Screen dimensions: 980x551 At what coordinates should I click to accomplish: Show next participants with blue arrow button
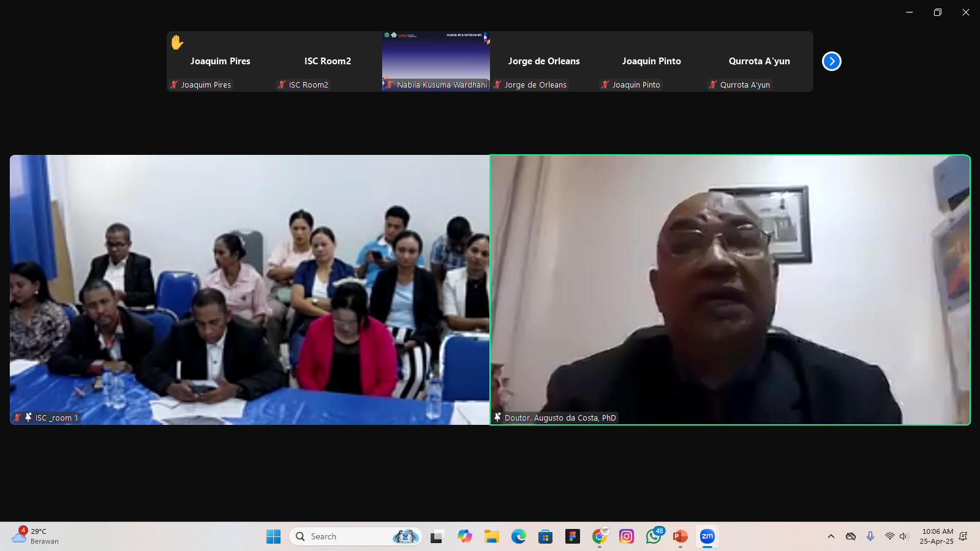(x=831, y=61)
